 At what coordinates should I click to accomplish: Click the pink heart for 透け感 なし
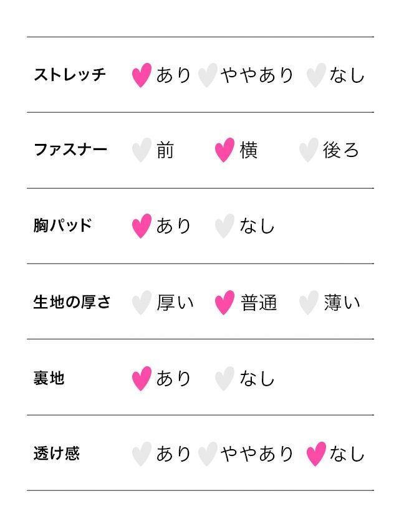pyautogui.click(x=316, y=454)
